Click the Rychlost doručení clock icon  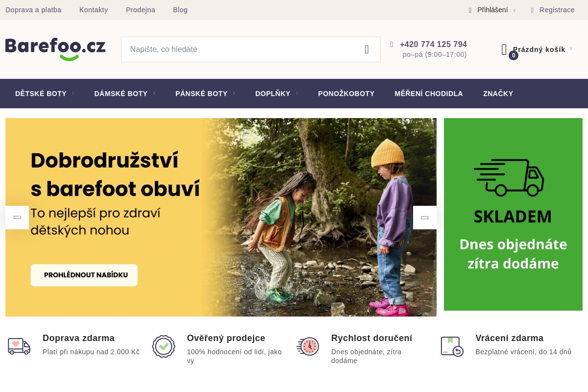click(308, 346)
